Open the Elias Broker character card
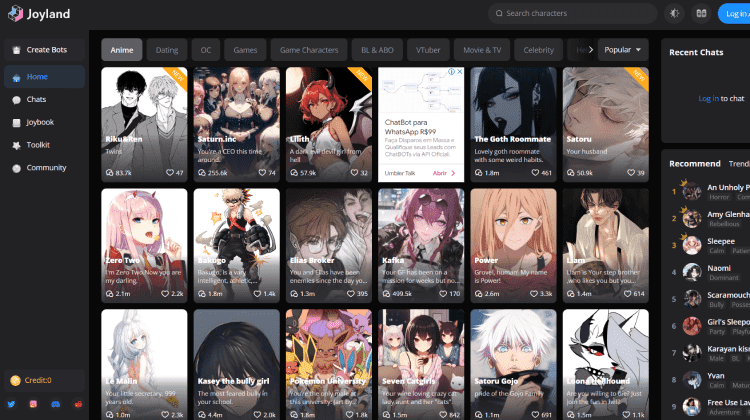750x420 pixels. point(329,245)
